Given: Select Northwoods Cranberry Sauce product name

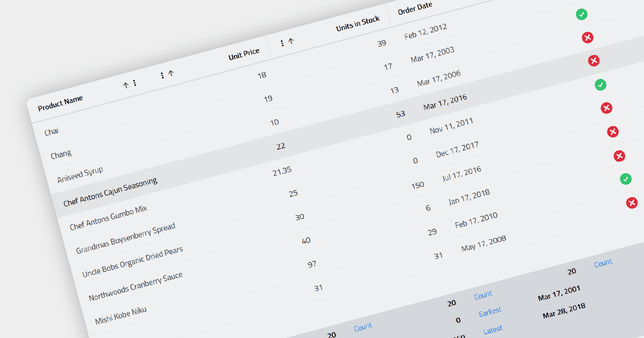Looking at the screenshot, I should tap(136, 286).
